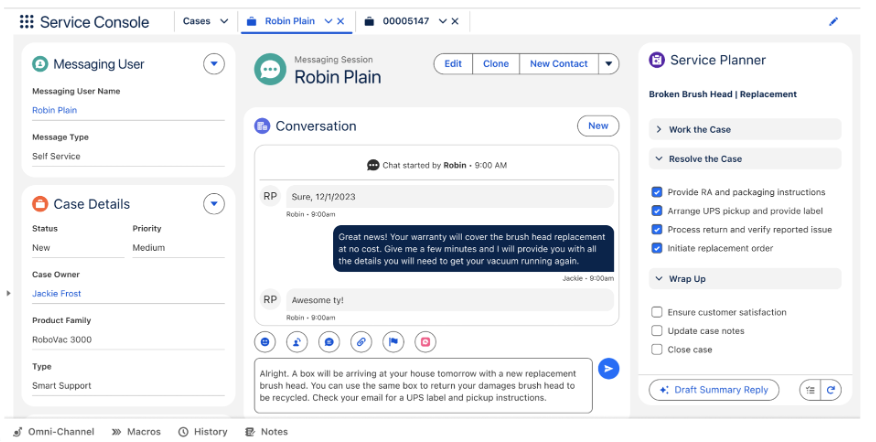This screenshot has width=876, height=442.
Task: Click the Messaging User teal avatar icon
Action: tap(40, 64)
